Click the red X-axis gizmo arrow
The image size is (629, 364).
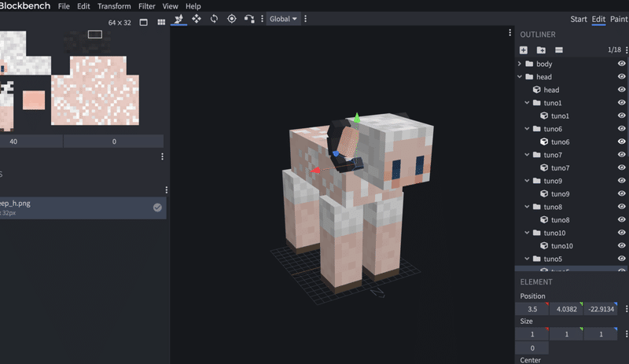[x=315, y=170]
